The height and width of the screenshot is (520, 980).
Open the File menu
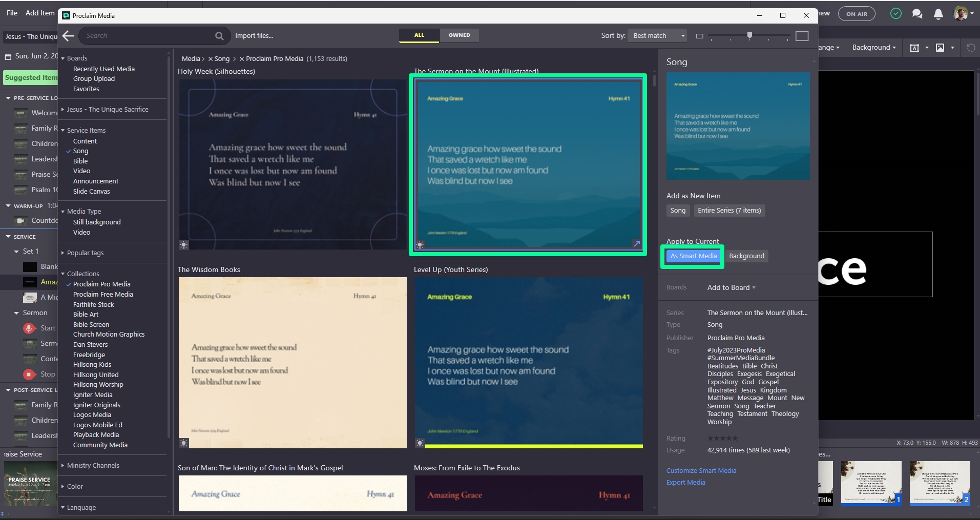point(12,13)
